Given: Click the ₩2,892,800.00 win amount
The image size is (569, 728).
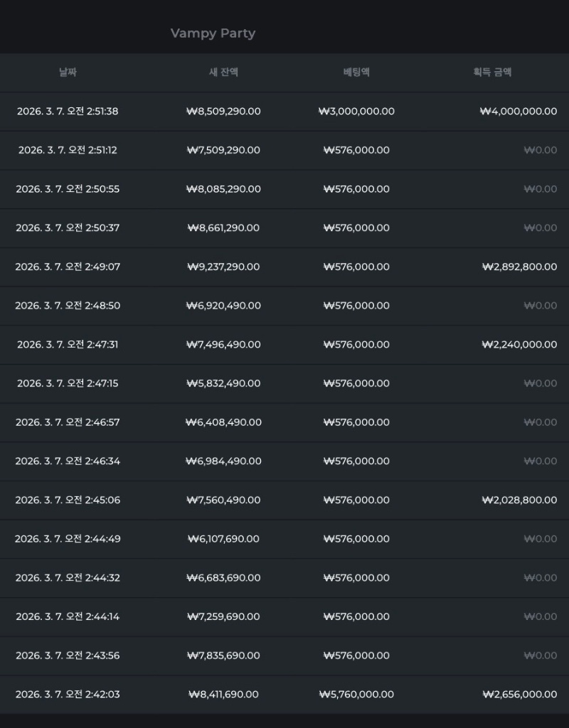Looking at the screenshot, I should pos(519,267).
